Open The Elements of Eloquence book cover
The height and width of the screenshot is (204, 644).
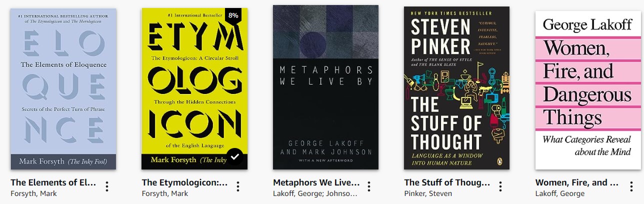63,88
